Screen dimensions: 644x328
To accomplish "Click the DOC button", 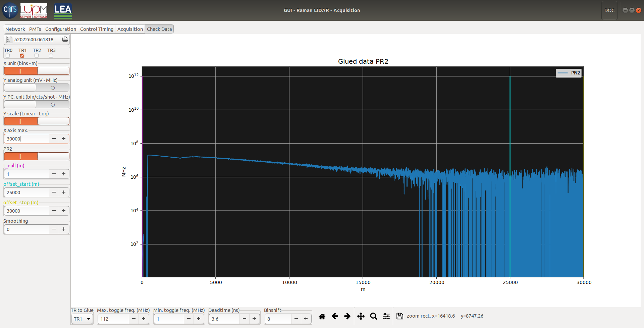I will point(609,10).
